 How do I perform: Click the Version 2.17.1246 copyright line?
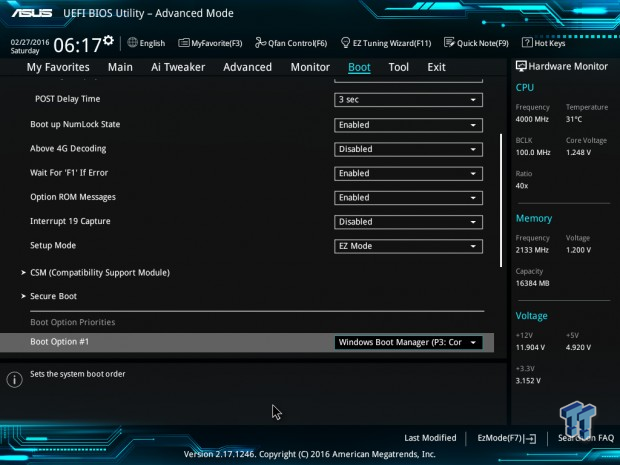pos(310,454)
